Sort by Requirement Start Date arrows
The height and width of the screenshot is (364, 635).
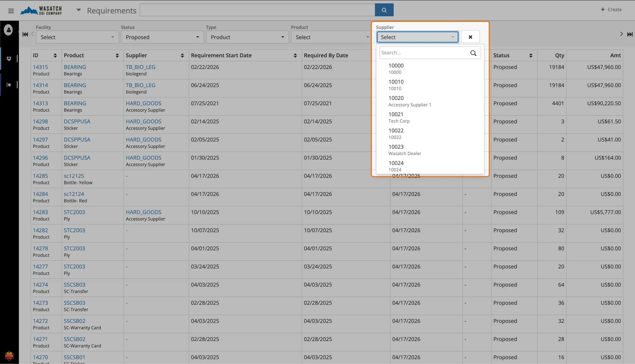295,55
